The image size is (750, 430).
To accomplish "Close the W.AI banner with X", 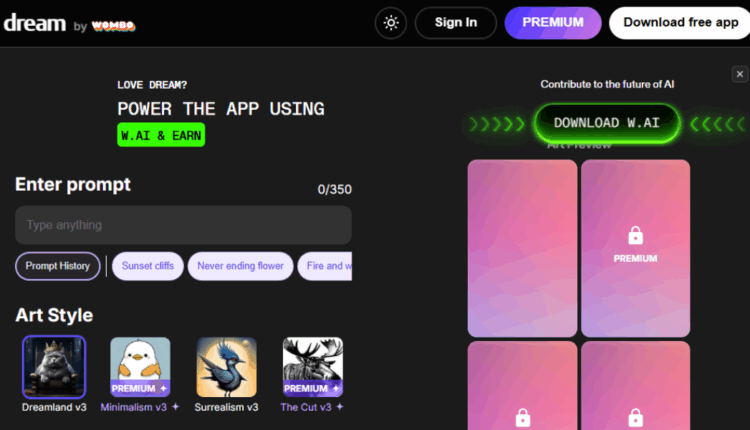I will [x=739, y=74].
